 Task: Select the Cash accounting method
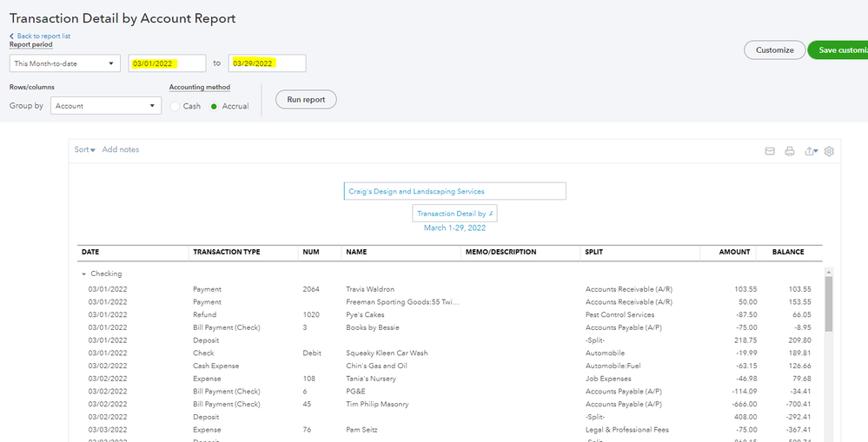(176, 106)
